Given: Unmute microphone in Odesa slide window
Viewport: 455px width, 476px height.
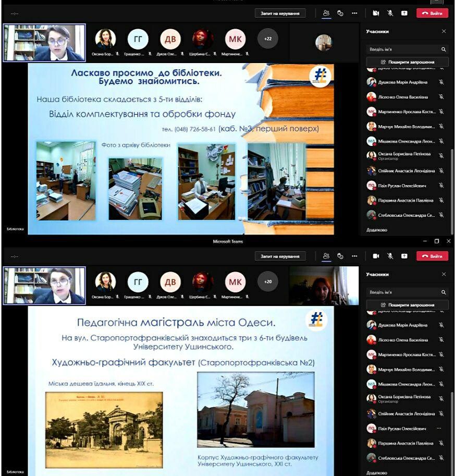Looking at the screenshot, I should [x=390, y=256].
